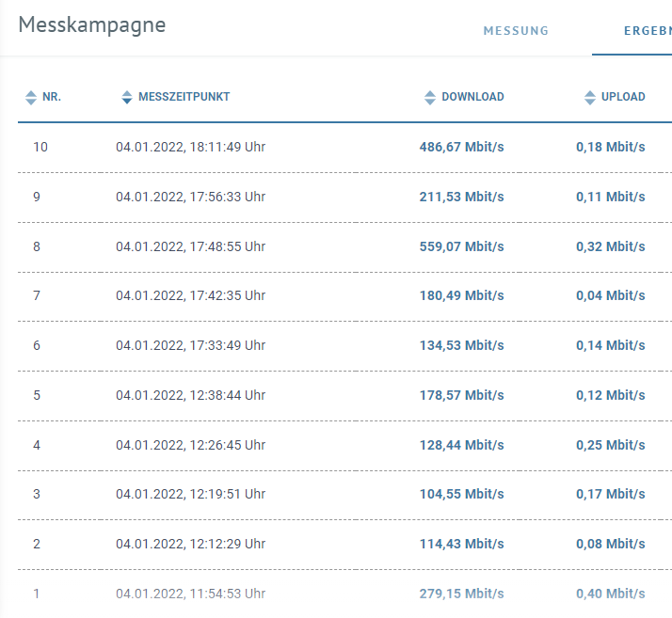Click the 17:42:35 Uhr timestamp
The height and width of the screenshot is (618, 672).
coord(190,295)
